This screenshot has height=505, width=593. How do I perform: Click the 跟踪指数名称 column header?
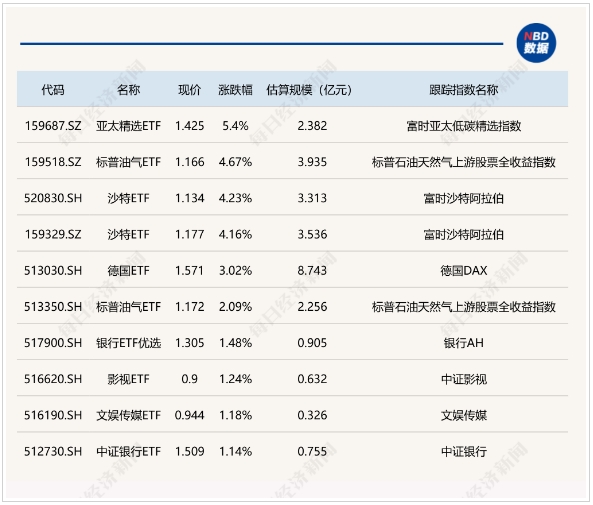(x=463, y=90)
